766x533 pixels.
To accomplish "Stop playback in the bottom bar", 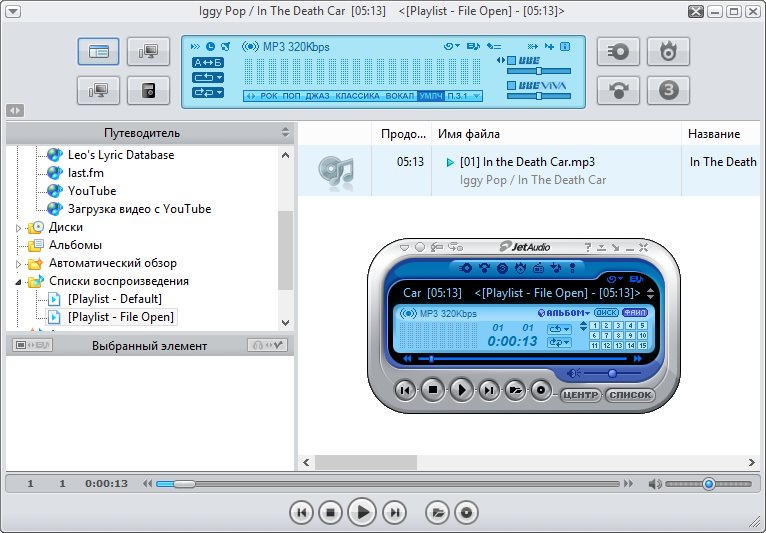I will [330, 512].
